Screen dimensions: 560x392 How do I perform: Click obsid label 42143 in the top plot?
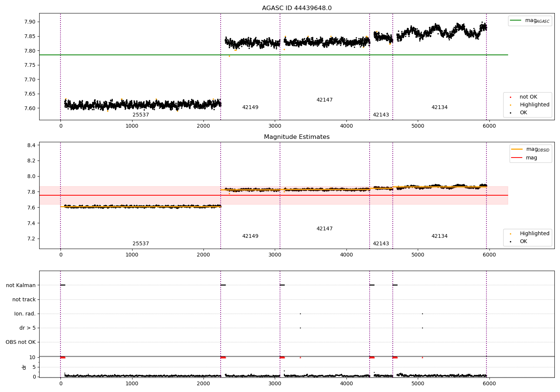point(381,115)
